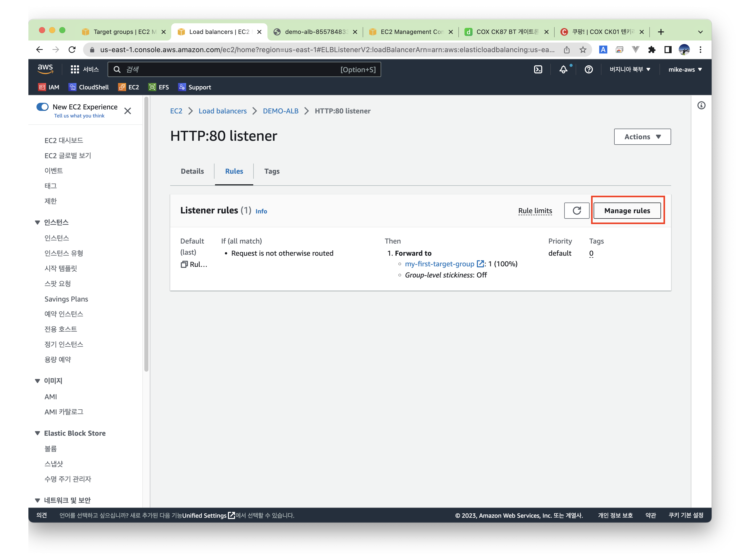The height and width of the screenshot is (560, 740).
Task: Open the Actions dropdown
Action: tap(642, 137)
